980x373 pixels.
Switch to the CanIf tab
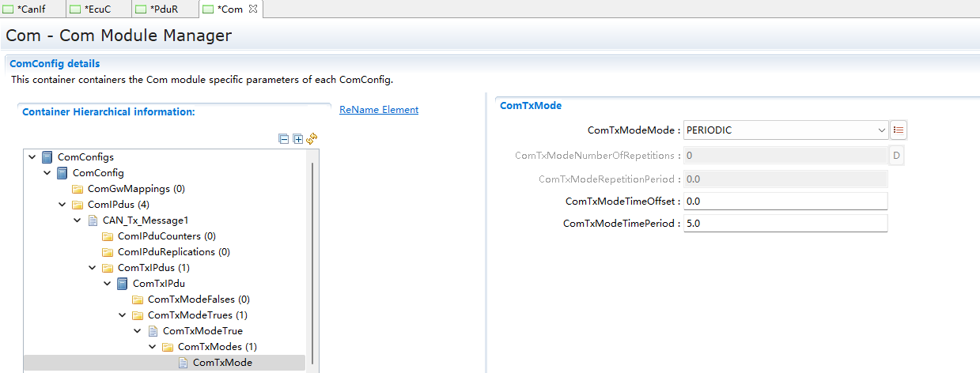tap(32, 9)
